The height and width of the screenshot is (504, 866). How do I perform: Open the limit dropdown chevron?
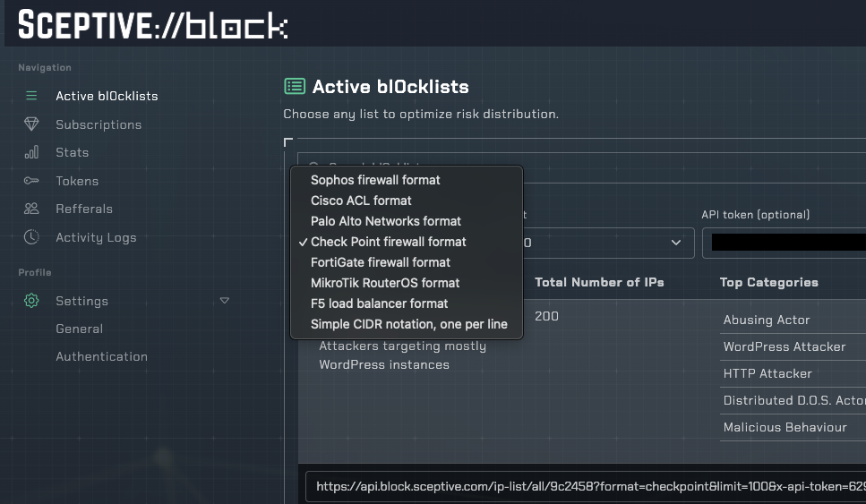point(676,243)
